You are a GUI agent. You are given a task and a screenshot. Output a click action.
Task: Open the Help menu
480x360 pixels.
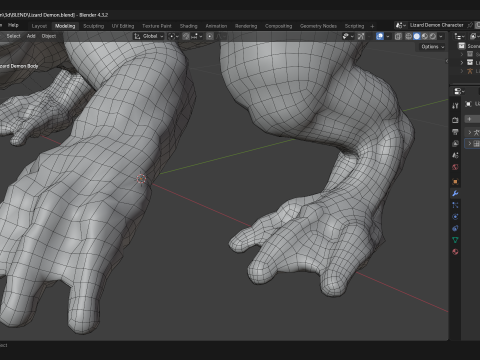point(13,25)
